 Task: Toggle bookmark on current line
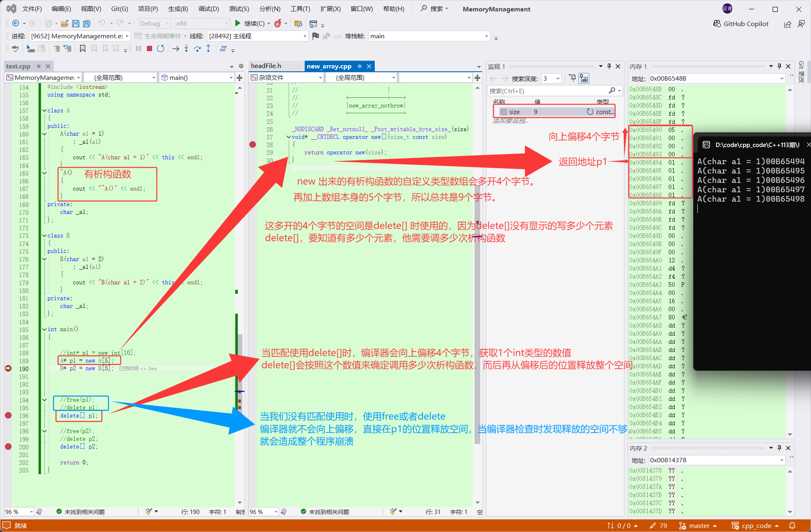pyautogui.click(x=83, y=48)
